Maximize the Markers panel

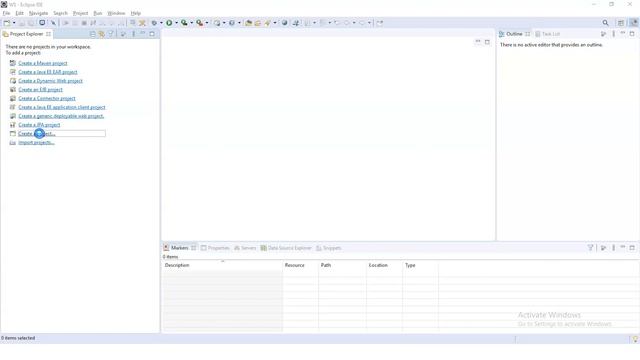[632, 248]
